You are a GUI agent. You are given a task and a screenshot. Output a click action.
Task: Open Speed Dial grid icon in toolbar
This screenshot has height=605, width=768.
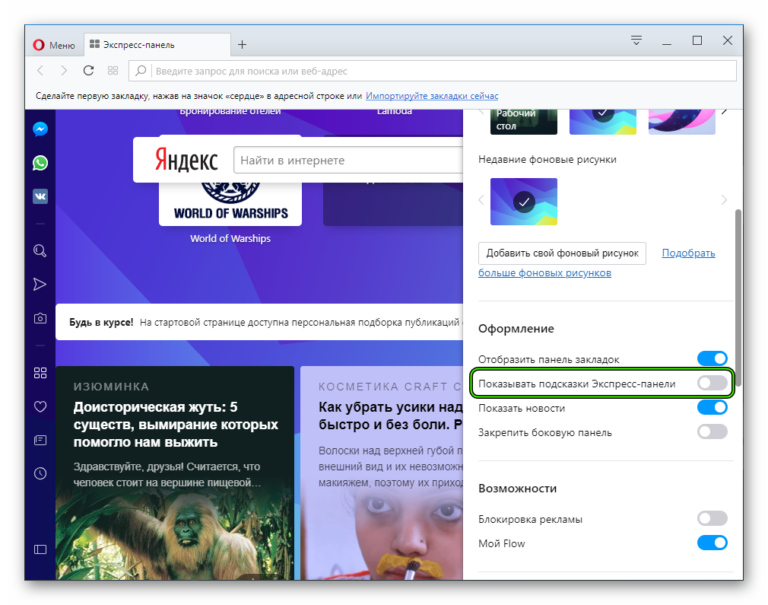click(113, 71)
